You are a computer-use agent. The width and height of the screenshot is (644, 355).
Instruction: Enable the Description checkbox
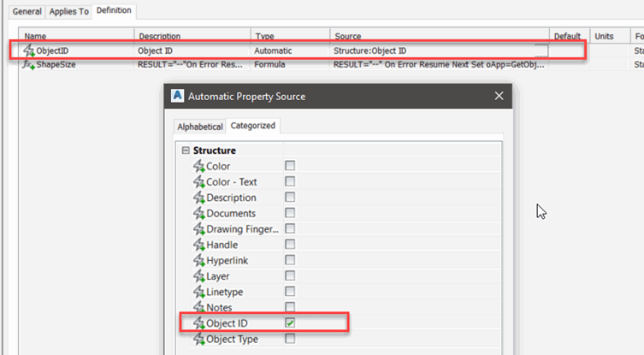coord(290,198)
